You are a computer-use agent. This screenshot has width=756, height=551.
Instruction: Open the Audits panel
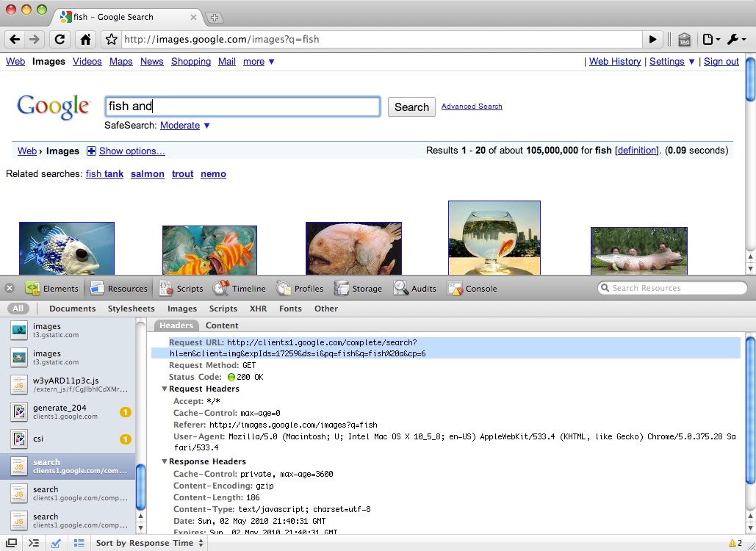(x=415, y=288)
